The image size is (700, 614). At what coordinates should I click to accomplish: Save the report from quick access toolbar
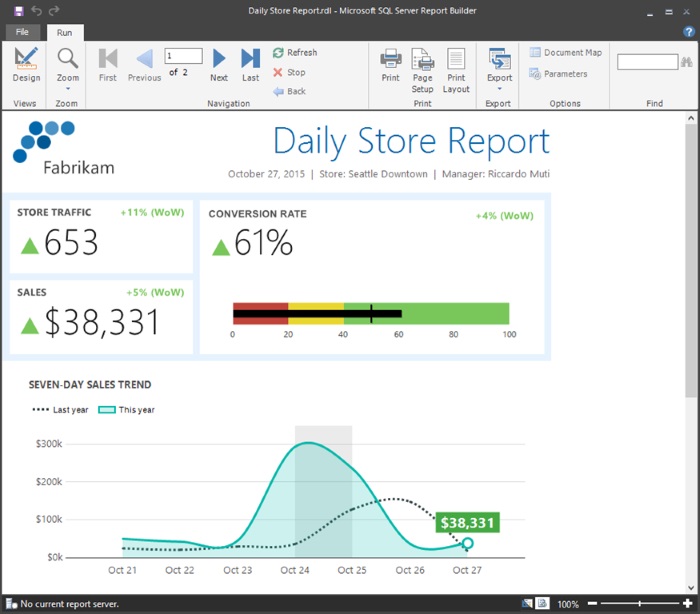19,10
